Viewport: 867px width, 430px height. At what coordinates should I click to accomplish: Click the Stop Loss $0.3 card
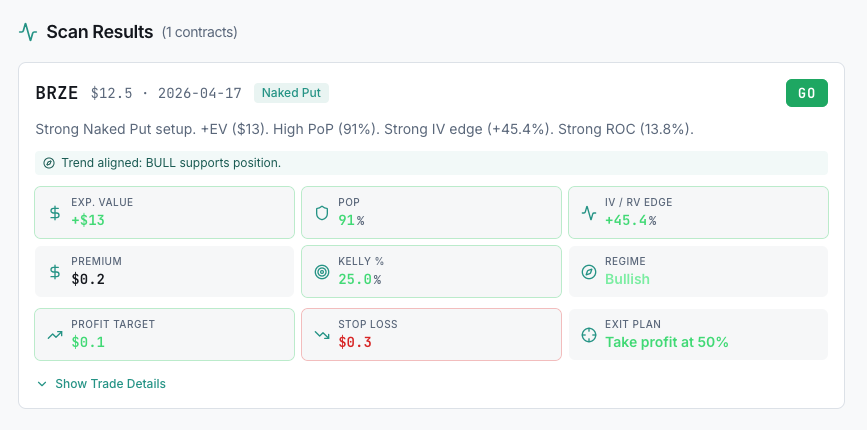click(431, 334)
